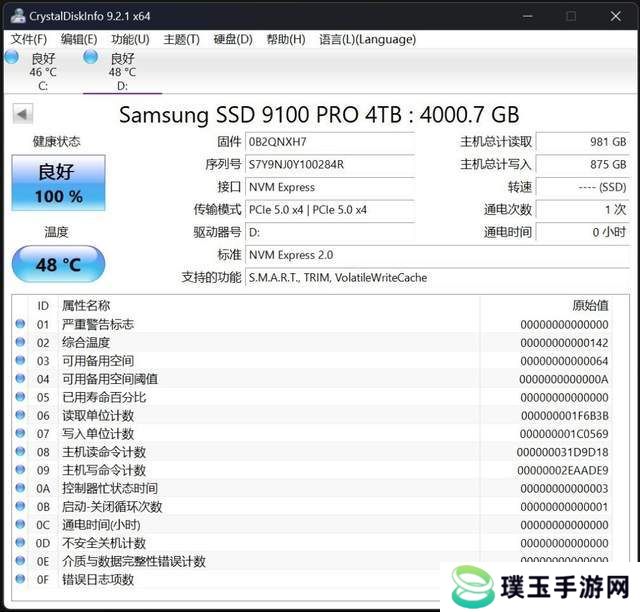Screen dimensions: 640x612
Task: Click the standard field NVM Express 2.0
Action: coord(437,255)
